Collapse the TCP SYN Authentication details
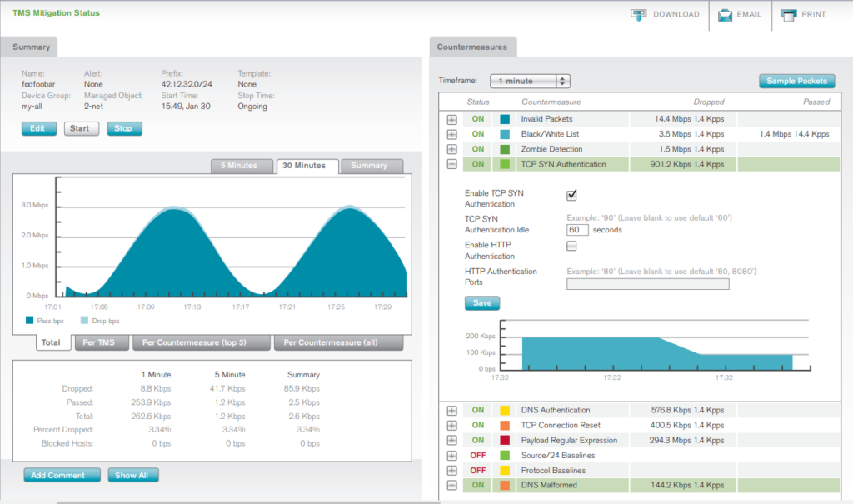Image resolution: width=853 pixels, height=504 pixels. [451, 164]
